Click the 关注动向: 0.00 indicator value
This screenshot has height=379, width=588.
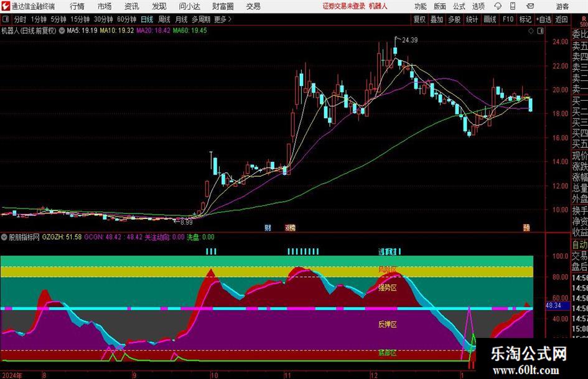tap(165, 237)
